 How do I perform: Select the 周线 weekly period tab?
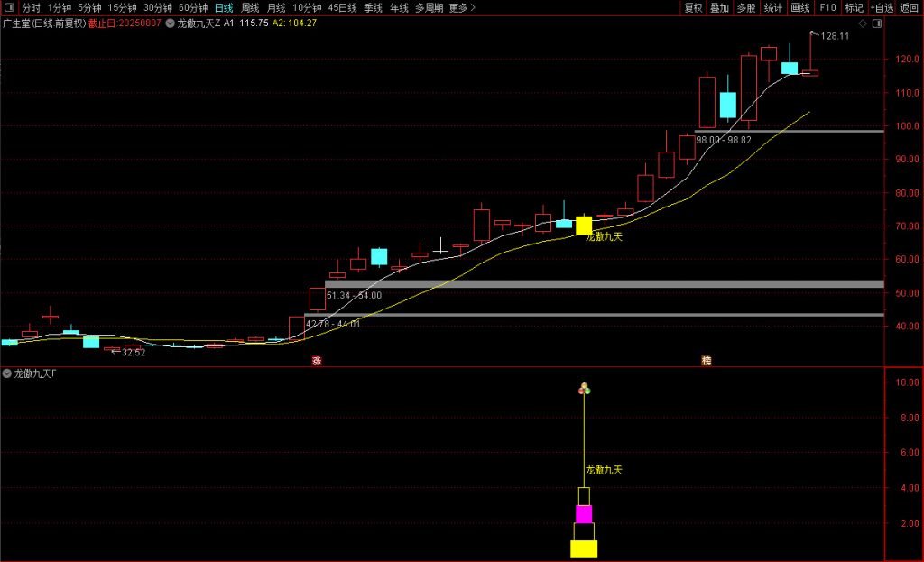(x=250, y=8)
